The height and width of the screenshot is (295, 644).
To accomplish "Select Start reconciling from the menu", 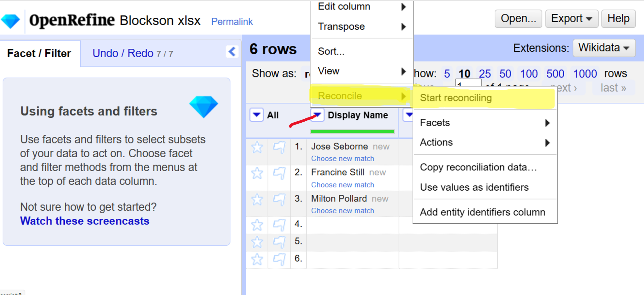I will point(455,98).
